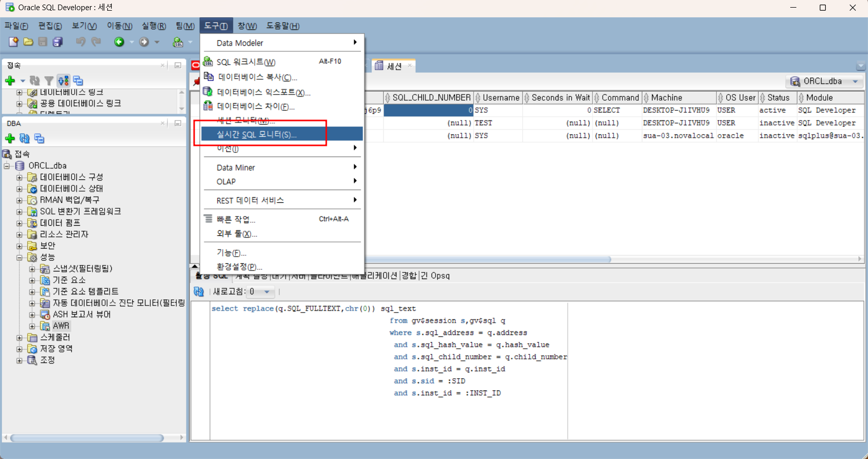This screenshot has width=868, height=459.
Task: Sort by the Username column header
Action: 498,98
